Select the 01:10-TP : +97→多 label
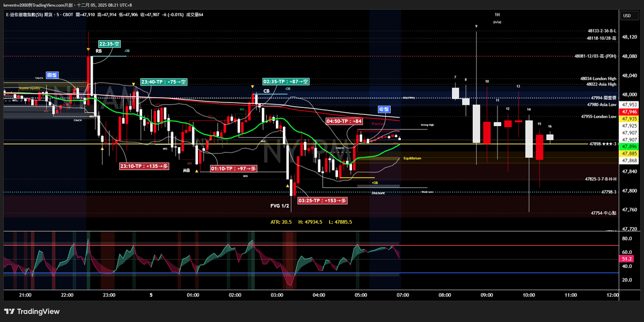Screen dimensions: 644x322 coord(233,169)
